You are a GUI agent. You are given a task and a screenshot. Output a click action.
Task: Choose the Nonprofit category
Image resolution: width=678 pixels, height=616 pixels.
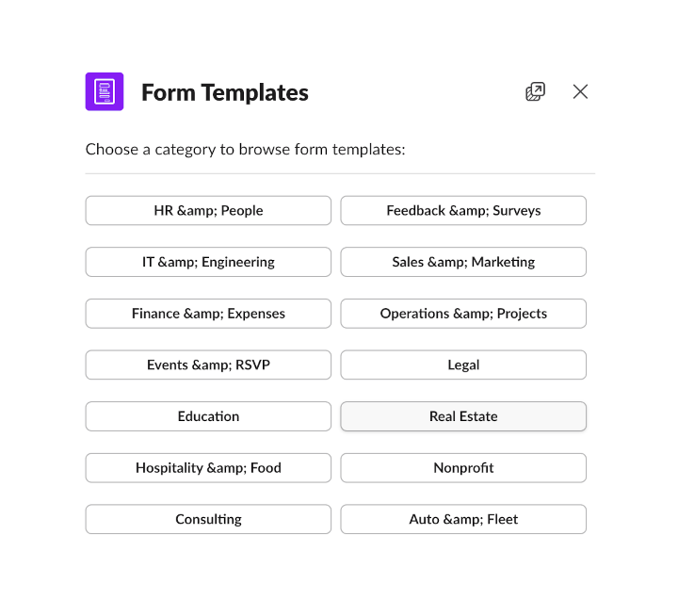[x=463, y=468]
